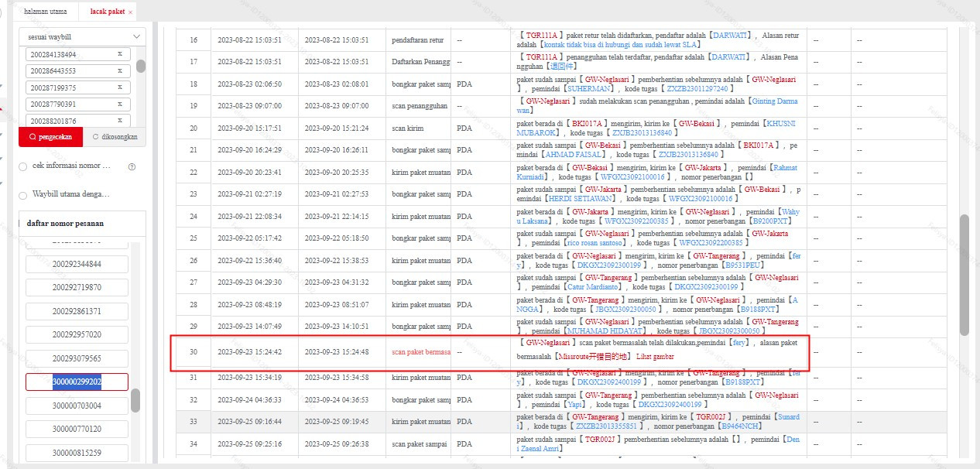The width and height of the screenshot is (980, 469).
Task: Switch to lacak paket tab
Action: [x=107, y=12]
